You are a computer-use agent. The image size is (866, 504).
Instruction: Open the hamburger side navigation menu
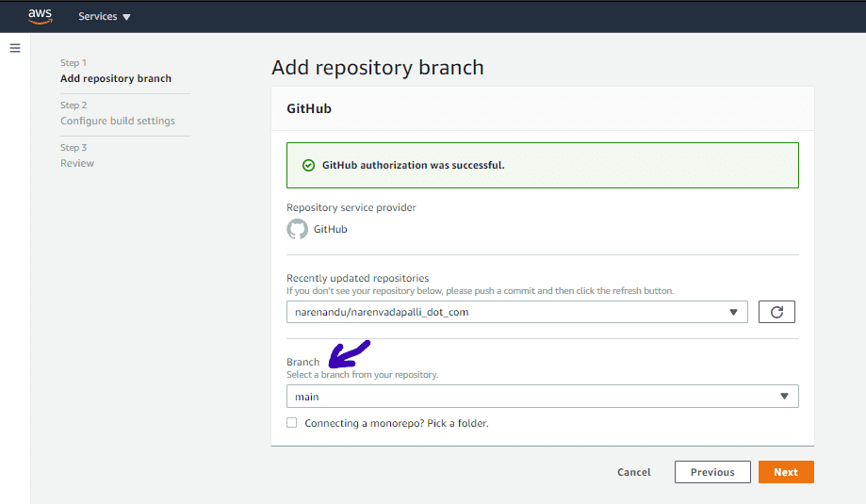[15, 48]
